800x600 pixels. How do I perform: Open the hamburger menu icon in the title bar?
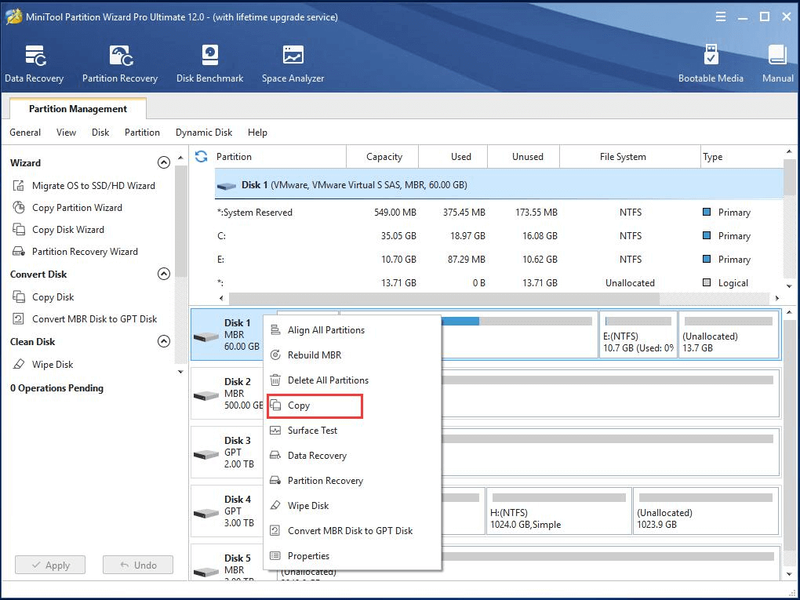(x=720, y=17)
